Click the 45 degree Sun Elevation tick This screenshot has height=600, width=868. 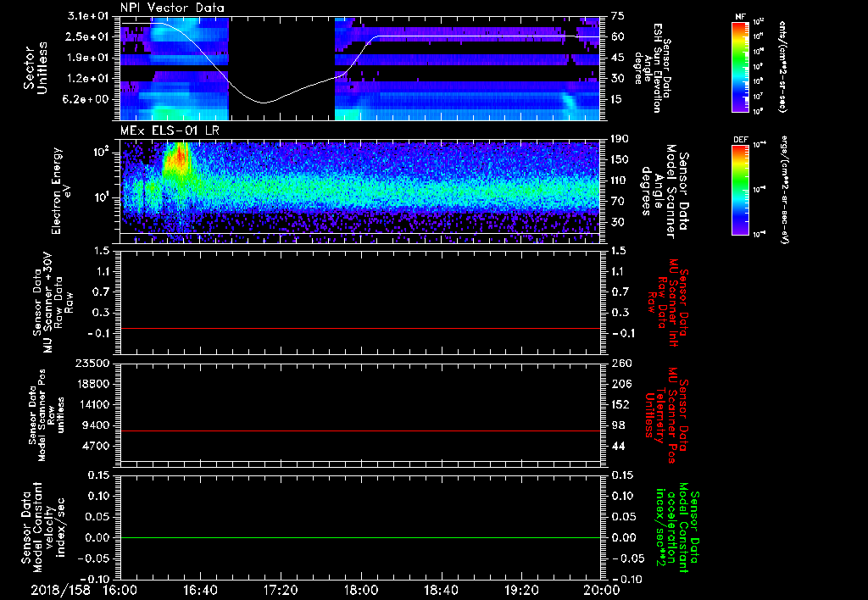(x=618, y=58)
